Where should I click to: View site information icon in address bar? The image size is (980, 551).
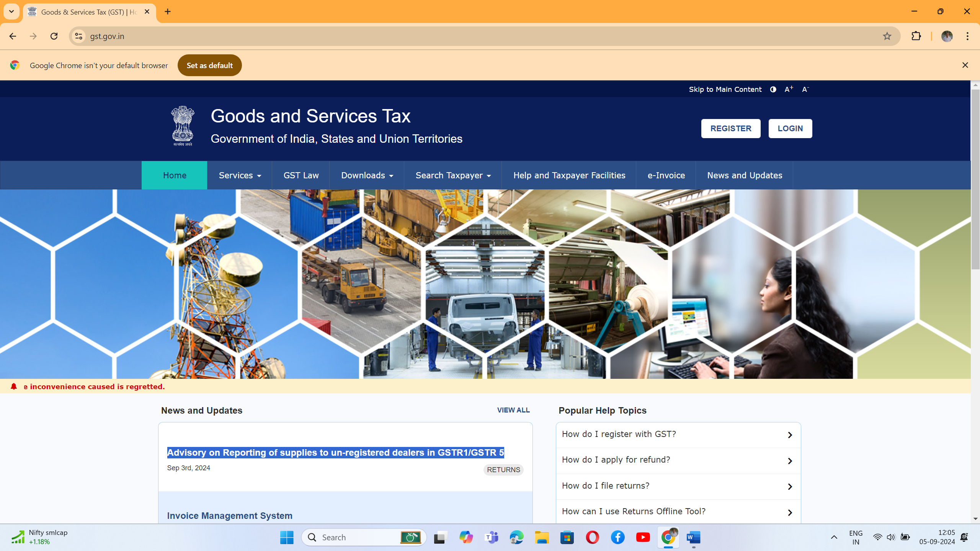[x=78, y=36]
